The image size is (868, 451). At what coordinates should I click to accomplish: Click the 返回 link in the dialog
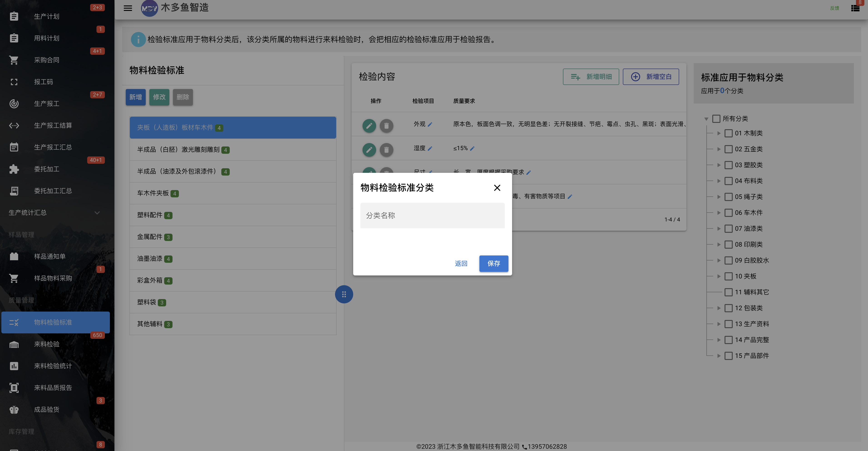(461, 264)
